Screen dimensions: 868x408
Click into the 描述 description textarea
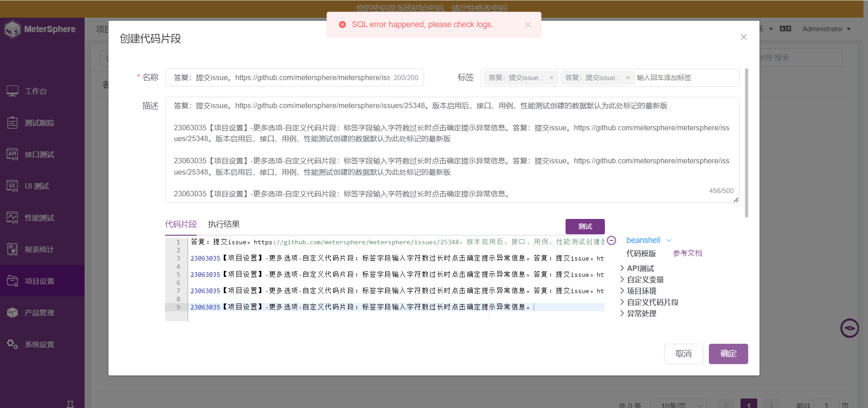452,150
